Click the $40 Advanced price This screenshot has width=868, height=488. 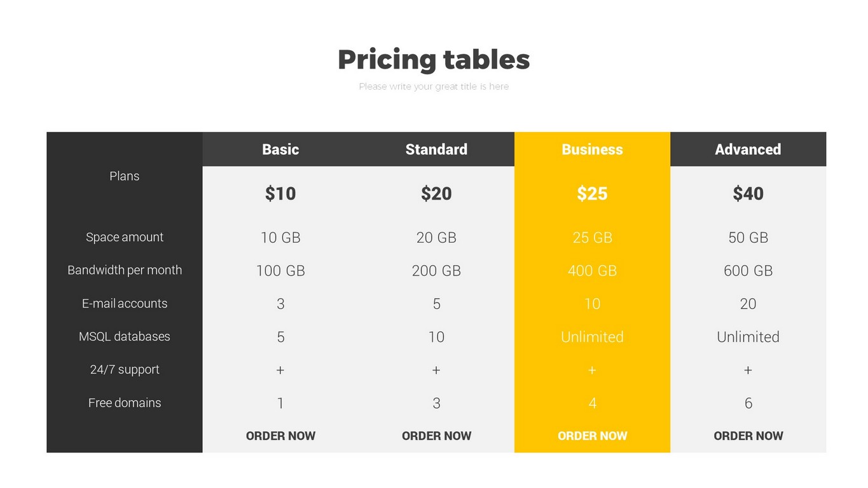click(x=748, y=193)
